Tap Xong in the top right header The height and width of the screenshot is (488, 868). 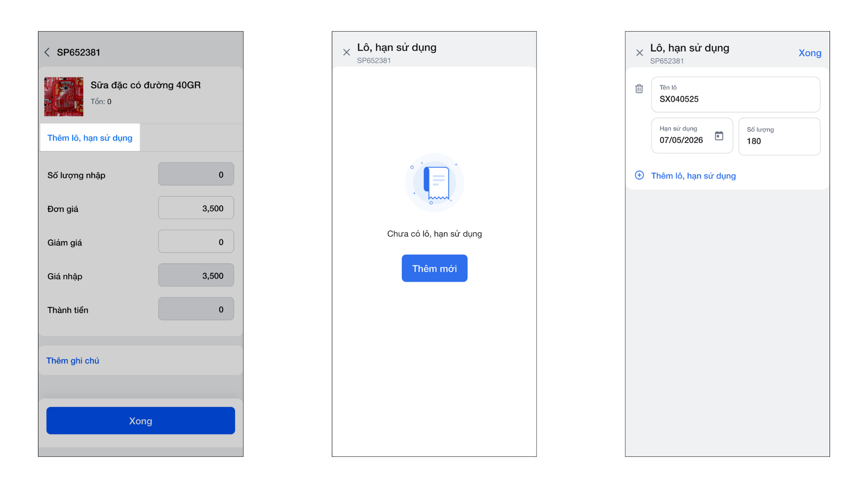coord(810,53)
